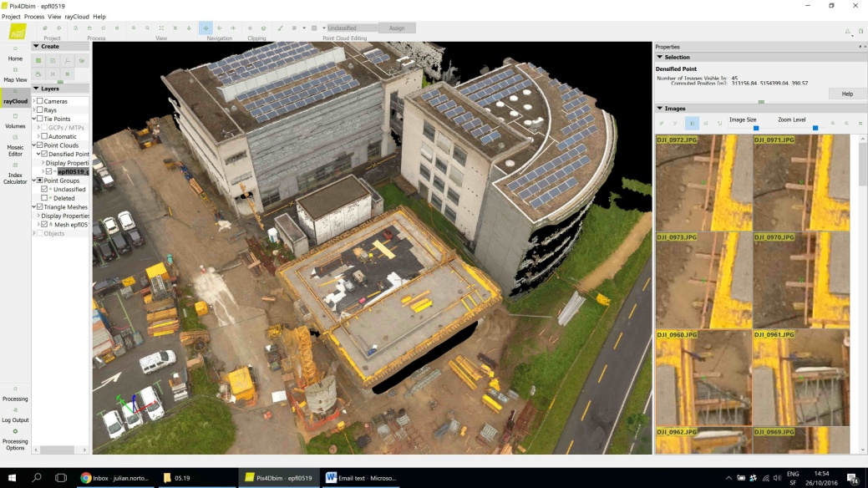Adjust the Zoom Level slider
The width and height of the screenshot is (868, 488).
(815, 128)
